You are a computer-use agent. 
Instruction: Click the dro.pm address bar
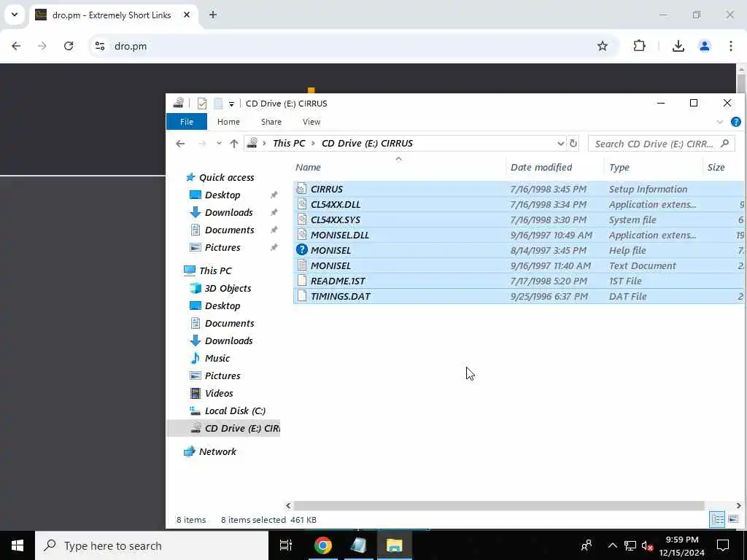point(354,46)
